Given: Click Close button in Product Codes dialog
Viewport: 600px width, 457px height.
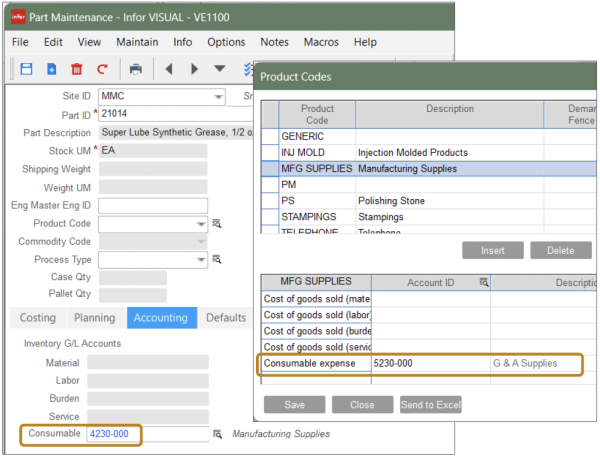Looking at the screenshot, I should (362, 405).
